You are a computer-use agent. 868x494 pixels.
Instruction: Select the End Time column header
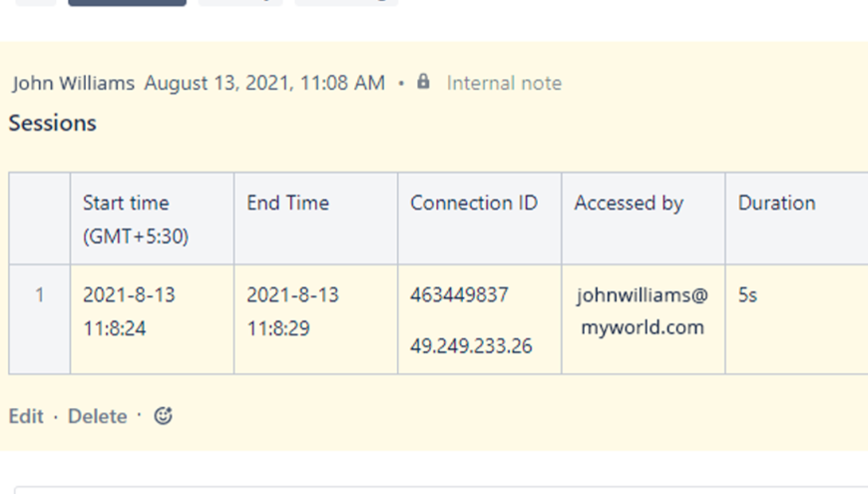[287, 203]
